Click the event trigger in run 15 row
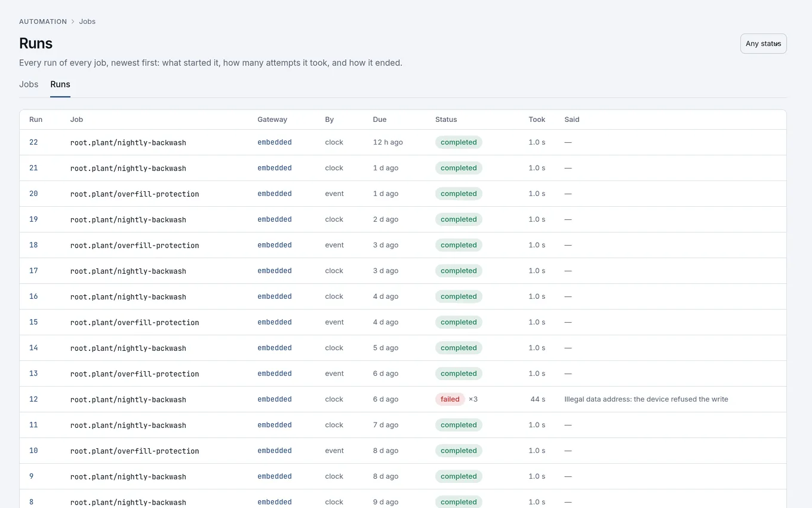This screenshot has height=508, width=812. click(x=334, y=322)
